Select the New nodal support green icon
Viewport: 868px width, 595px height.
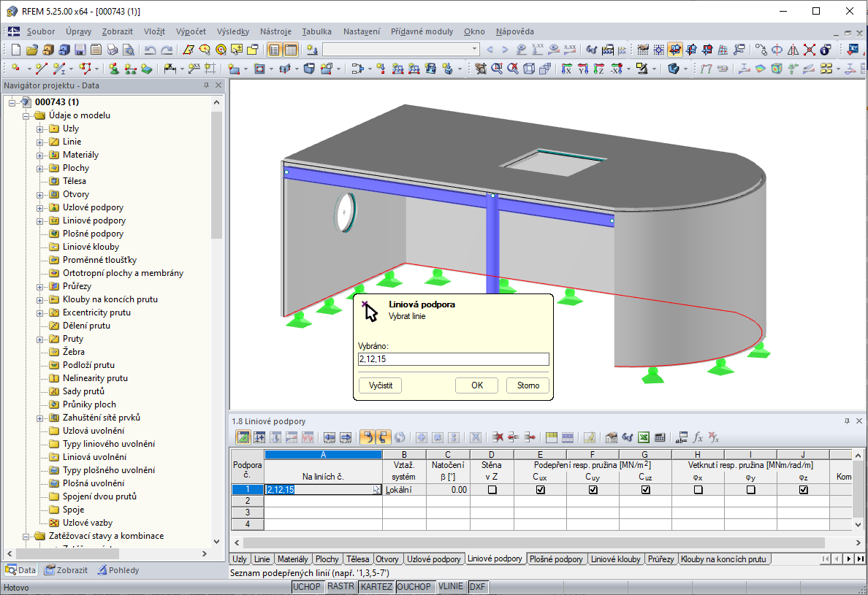pyautogui.click(x=113, y=69)
